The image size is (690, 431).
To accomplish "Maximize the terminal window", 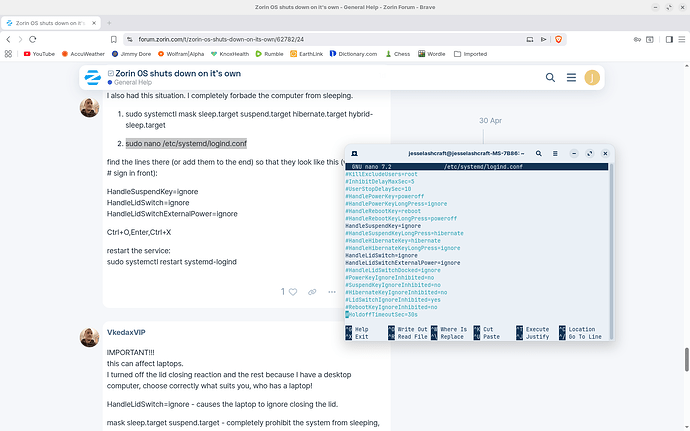I will (x=590, y=153).
